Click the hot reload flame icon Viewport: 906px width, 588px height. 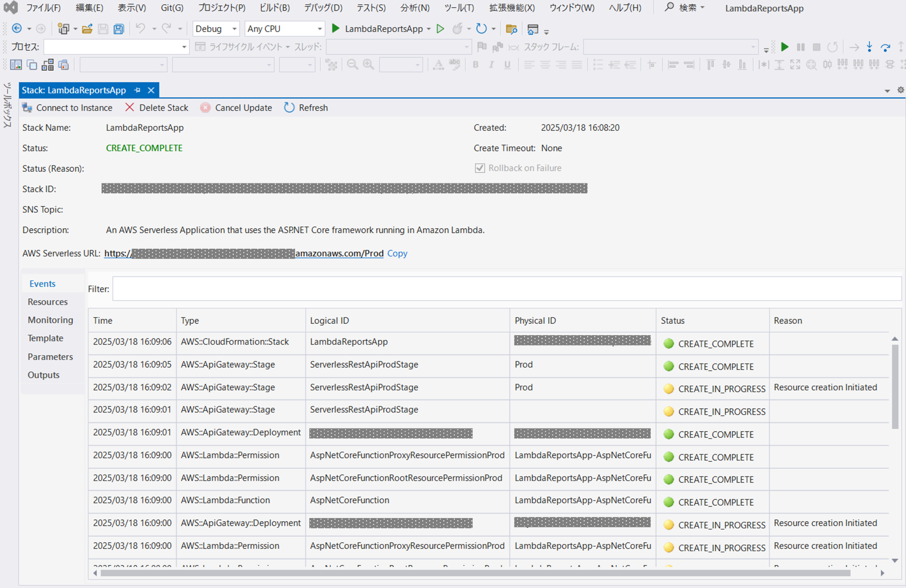457,29
